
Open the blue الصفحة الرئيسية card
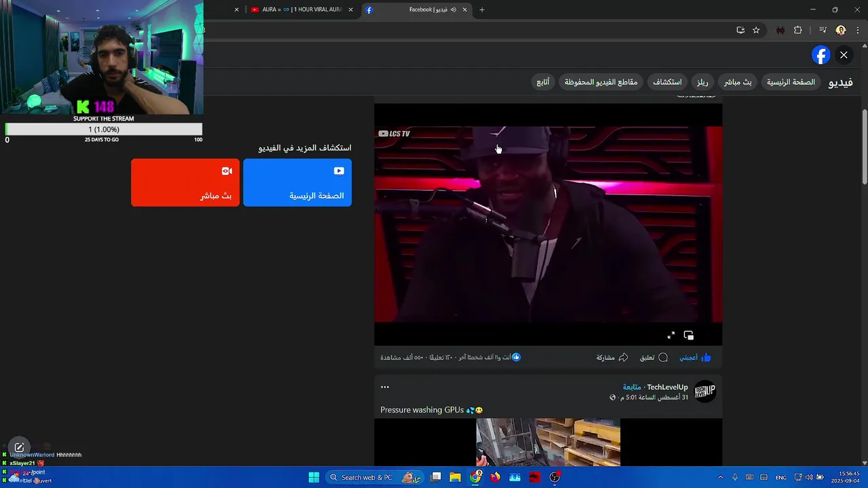pyautogui.click(x=297, y=182)
